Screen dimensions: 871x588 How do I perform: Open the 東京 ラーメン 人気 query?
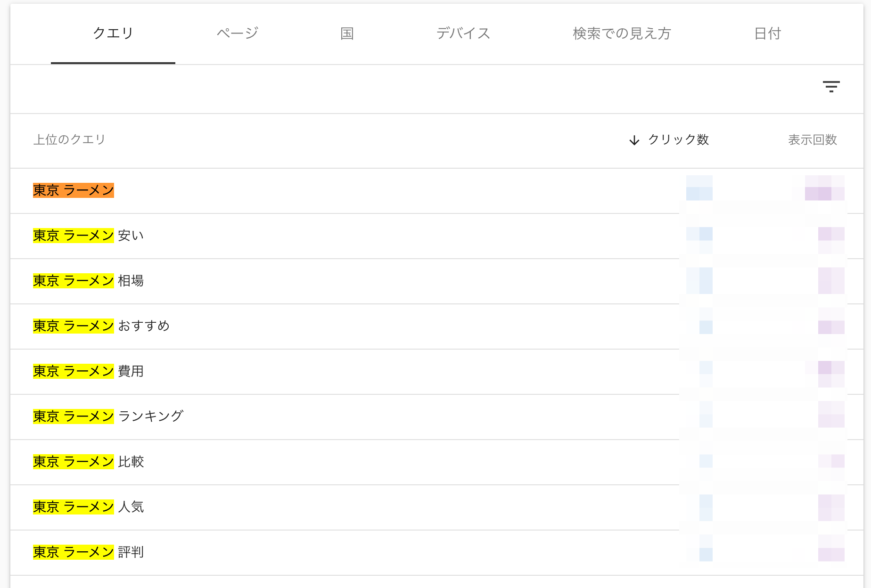point(88,507)
